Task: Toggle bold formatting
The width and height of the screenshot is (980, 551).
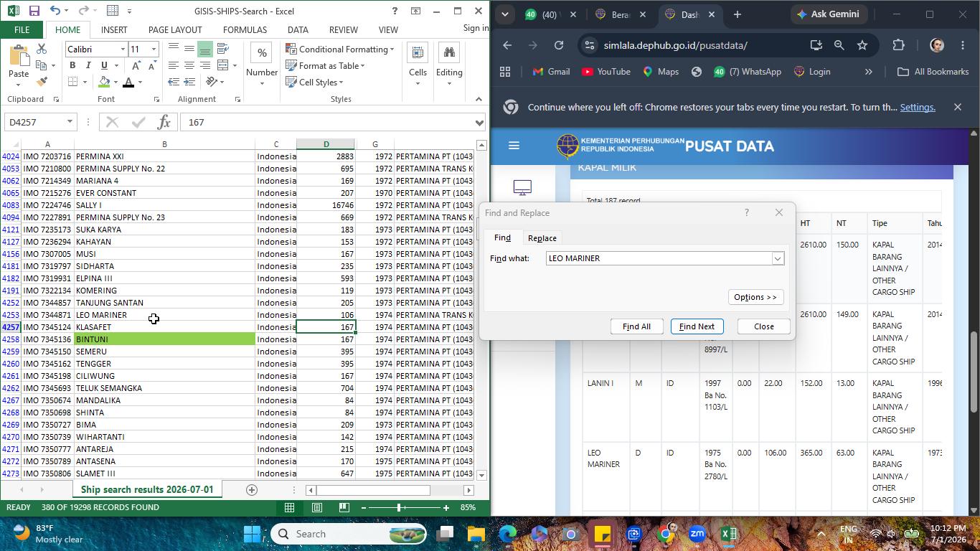Action: [x=72, y=65]
